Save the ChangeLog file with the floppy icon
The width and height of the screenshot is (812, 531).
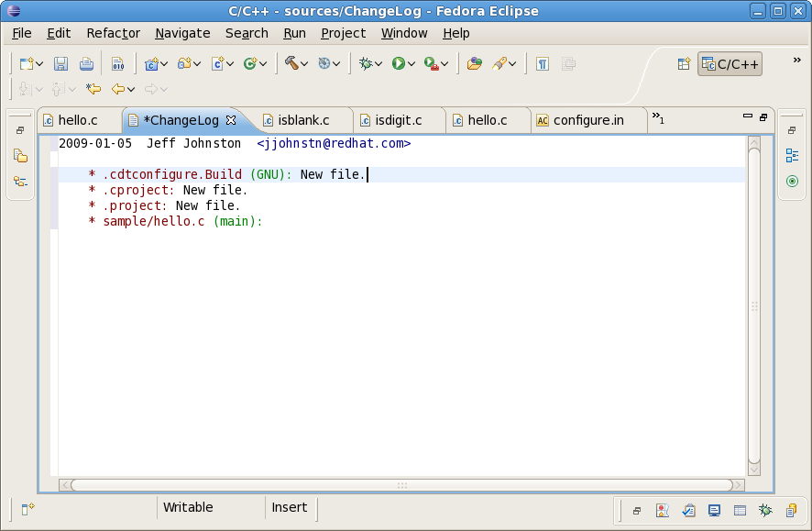pos(60,63)
